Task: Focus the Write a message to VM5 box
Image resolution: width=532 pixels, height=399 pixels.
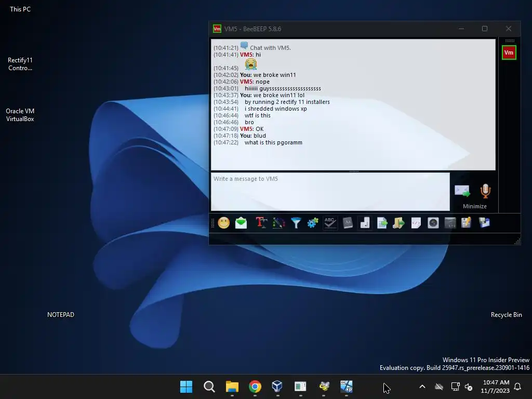Action: point(330,192)
